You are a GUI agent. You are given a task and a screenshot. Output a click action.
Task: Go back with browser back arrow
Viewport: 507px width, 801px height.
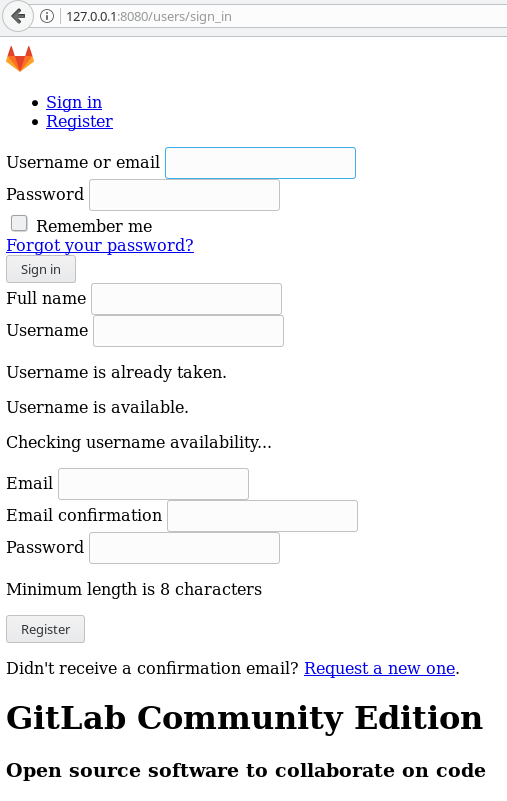18,16
